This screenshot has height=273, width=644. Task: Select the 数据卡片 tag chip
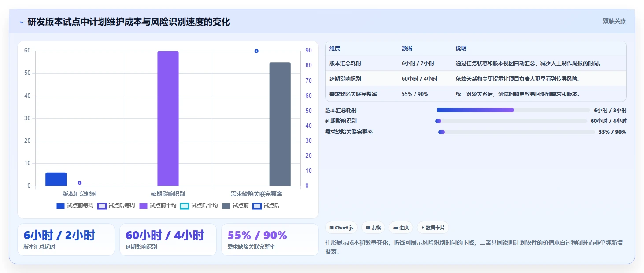click(x=433, y=228)
